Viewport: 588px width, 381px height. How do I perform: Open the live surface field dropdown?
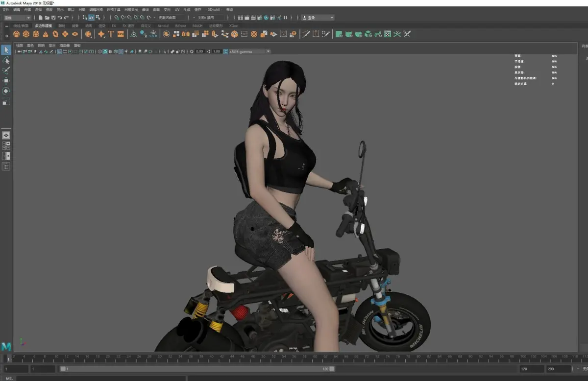(171, 18)
